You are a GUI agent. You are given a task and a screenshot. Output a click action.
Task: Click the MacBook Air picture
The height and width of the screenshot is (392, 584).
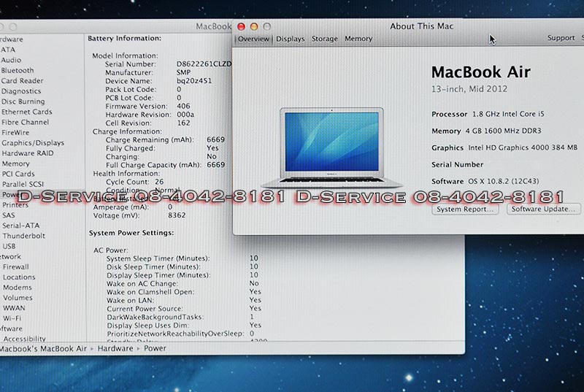[332, 147]
